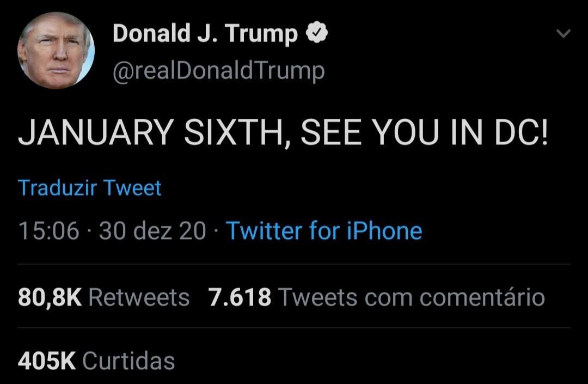Image resolution: width=588 pixels, height=384 pixels.
Task: View the 7.618 quote tweets count
Action: [x=240, y=298]
